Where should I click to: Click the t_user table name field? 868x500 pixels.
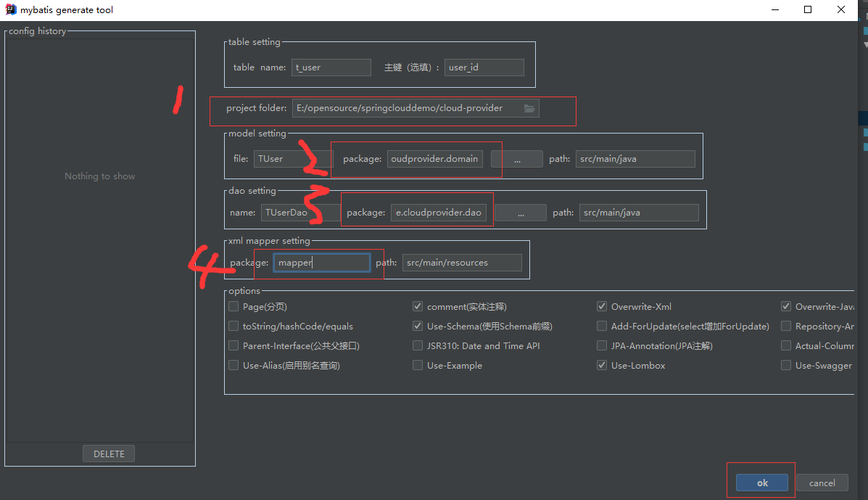[x=331, y=67]
